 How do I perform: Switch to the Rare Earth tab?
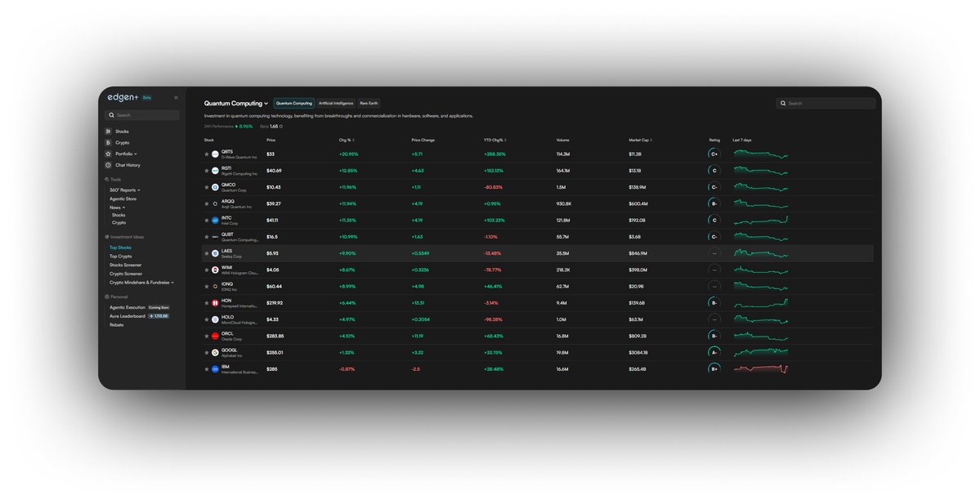tap(369, 103)
